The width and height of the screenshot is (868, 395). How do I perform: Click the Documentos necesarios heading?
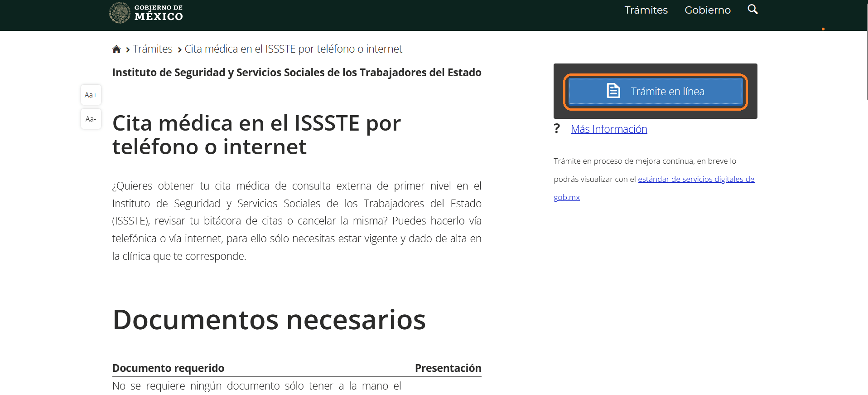coord(269,320)
